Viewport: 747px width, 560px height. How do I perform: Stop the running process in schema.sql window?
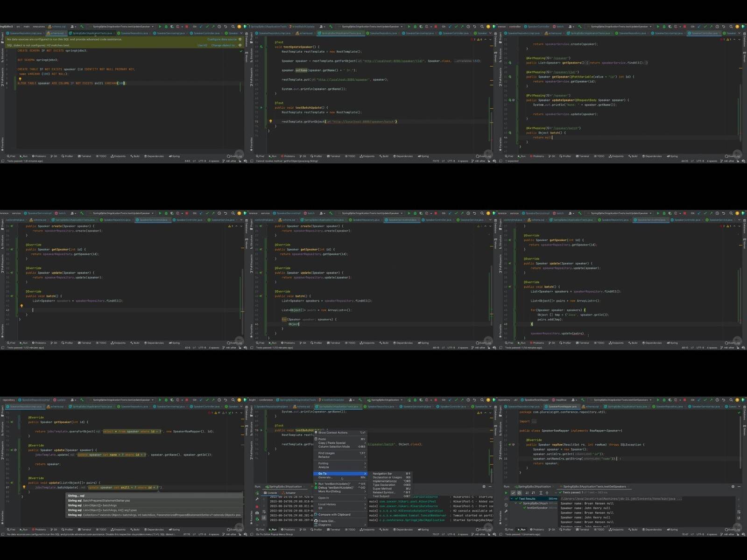(187, 27)
